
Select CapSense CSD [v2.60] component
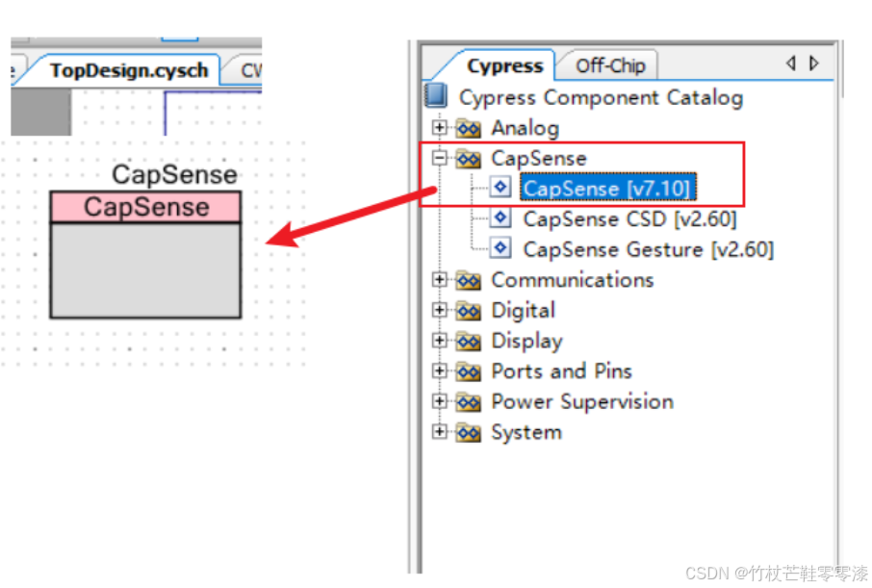pos(629,218)
